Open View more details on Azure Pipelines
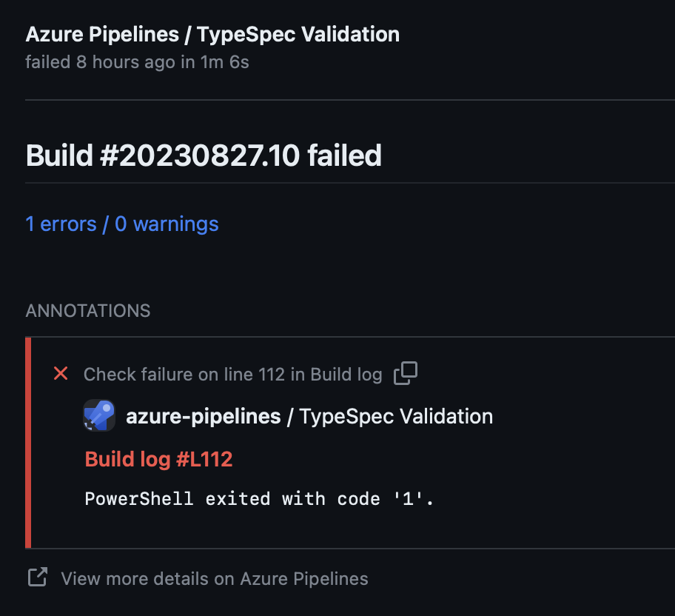 click(213, 578)
